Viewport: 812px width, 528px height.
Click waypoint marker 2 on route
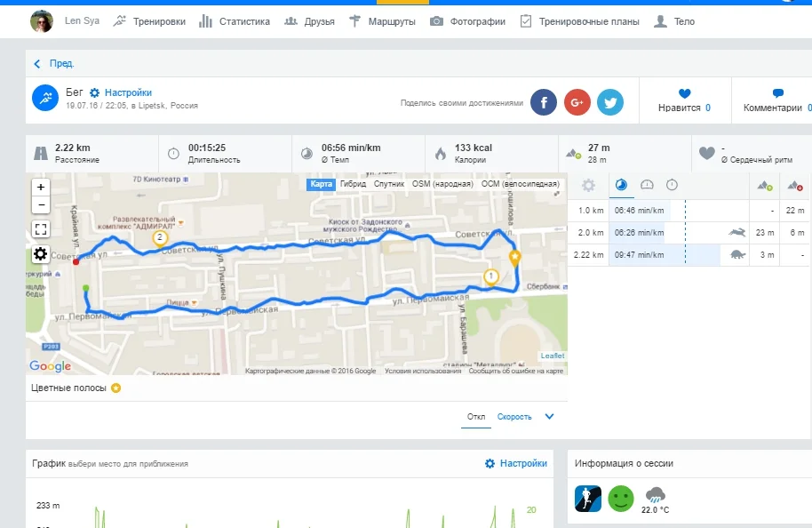pos(159,237)
